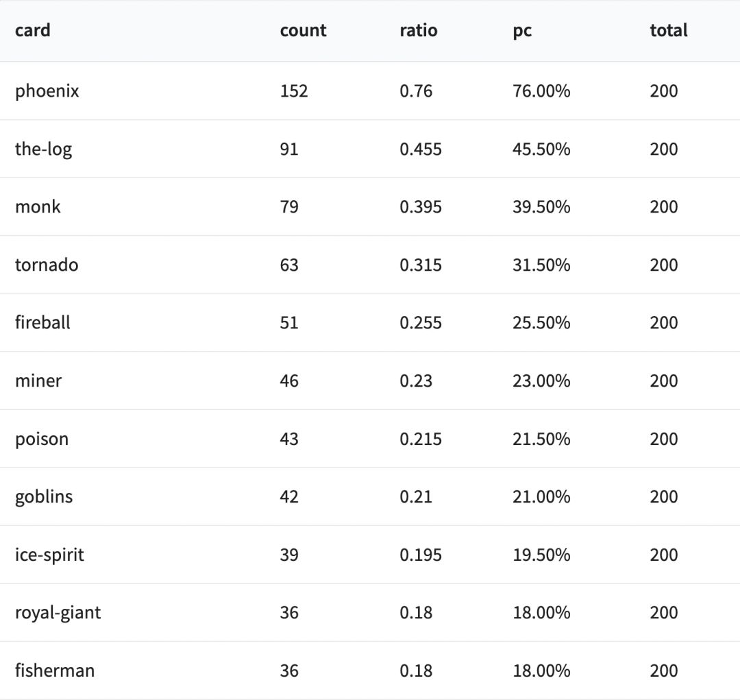
Task: Click the total column header
Action: (x=668, y=31)
